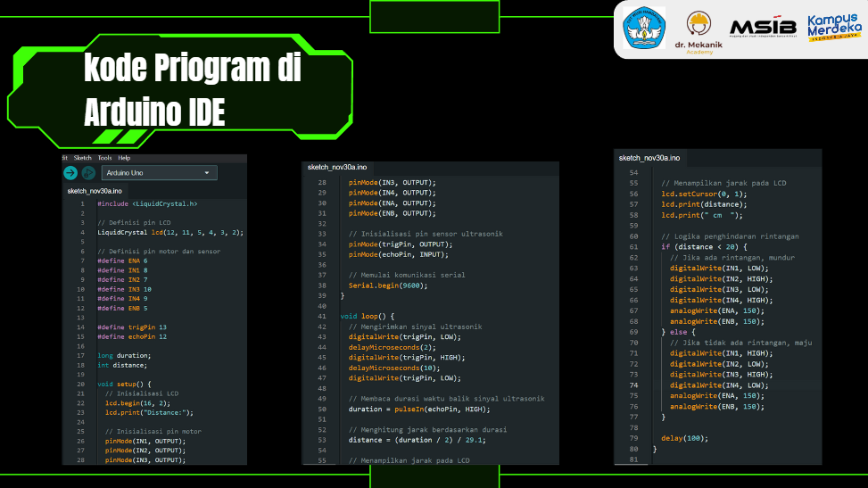
Task: Select sketch_nov30a.ino tab in left code panel
Action: (x=95, y=191)
